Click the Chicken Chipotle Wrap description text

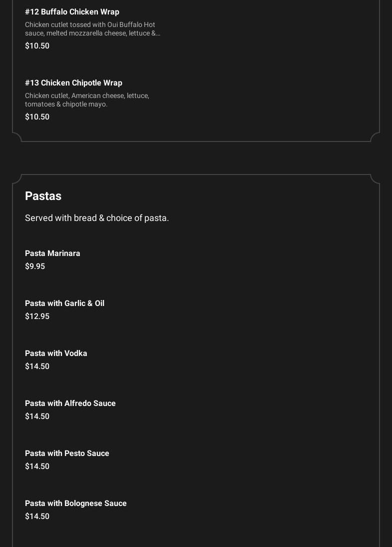click(87, 100)
